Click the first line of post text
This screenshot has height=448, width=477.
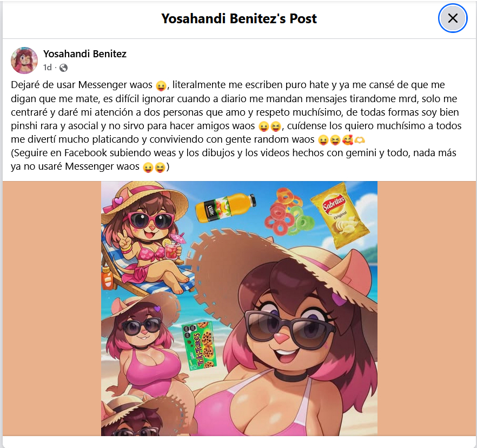(x=228, y=85)
